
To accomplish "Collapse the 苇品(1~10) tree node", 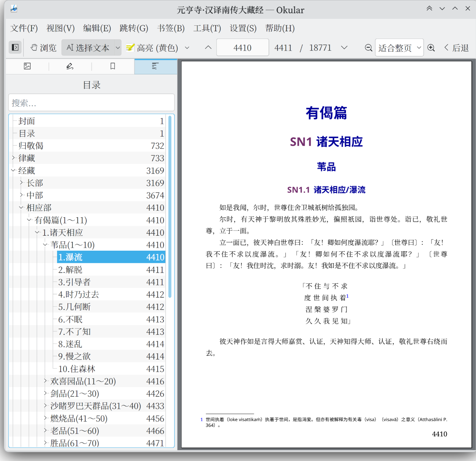I will 45,245.
